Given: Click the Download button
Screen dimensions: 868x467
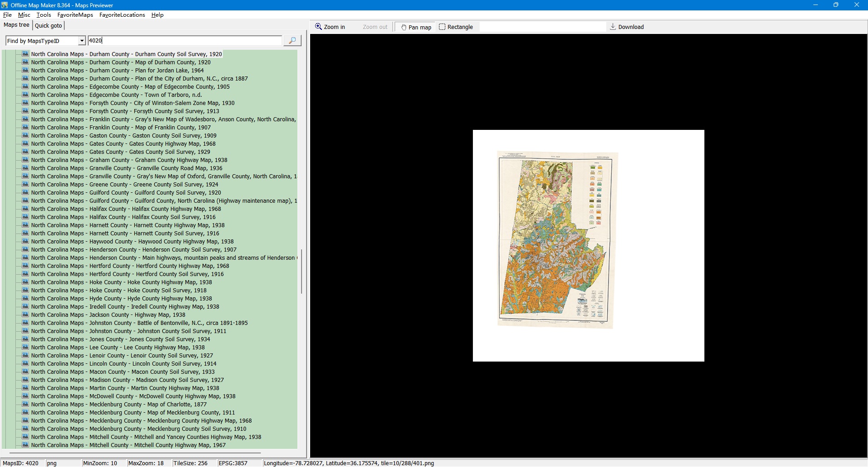Looking at the screenshot, I should [627, 27].
